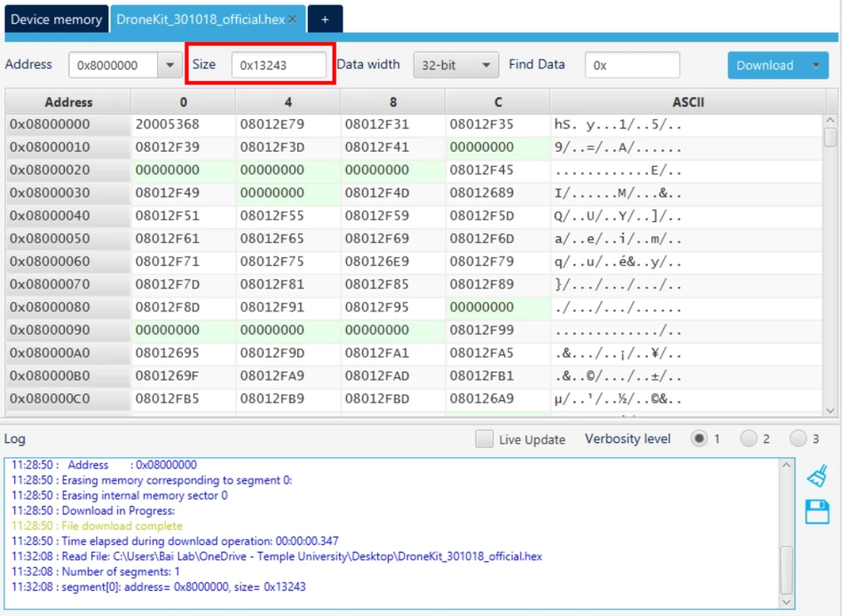Expand the Download button arrow menu
This screenshot has width=843, height=616.
(816, 65)
